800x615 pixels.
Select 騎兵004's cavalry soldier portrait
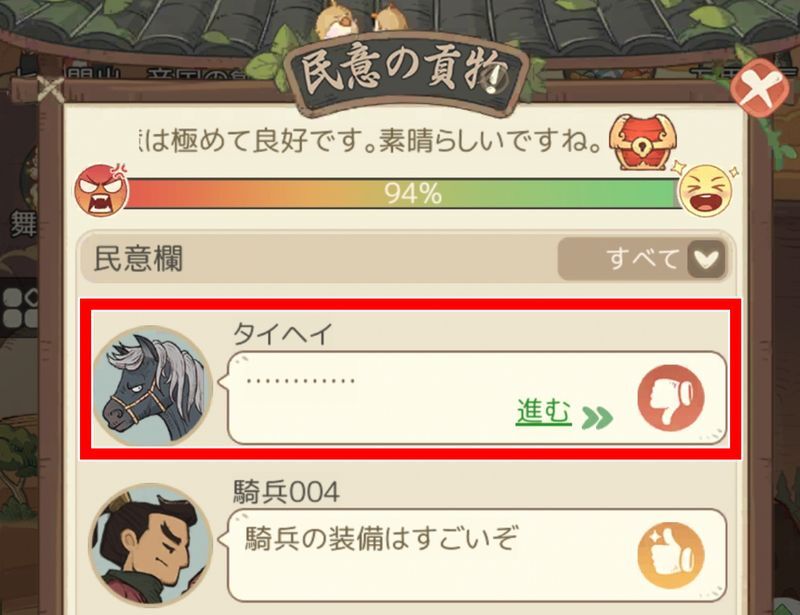pyautogui.click(x=151, y=545)
